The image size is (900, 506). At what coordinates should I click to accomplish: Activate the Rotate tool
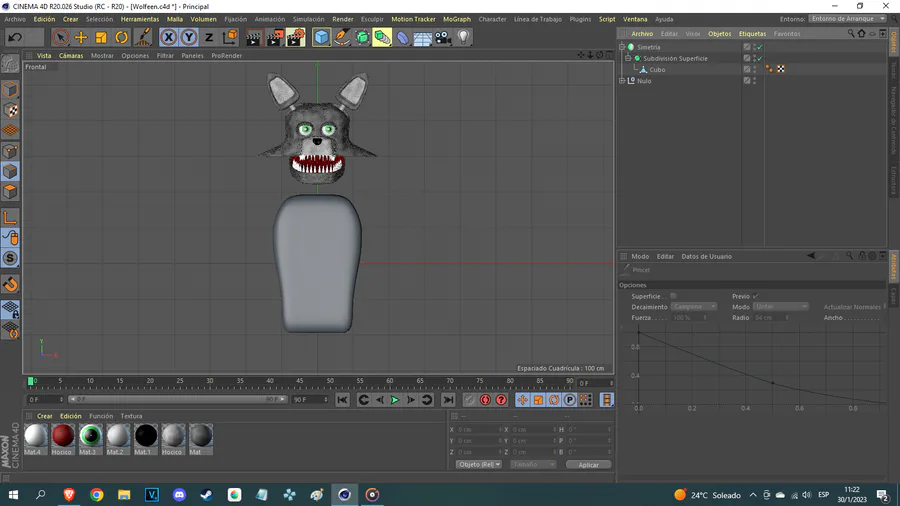[x=122, y=37]
